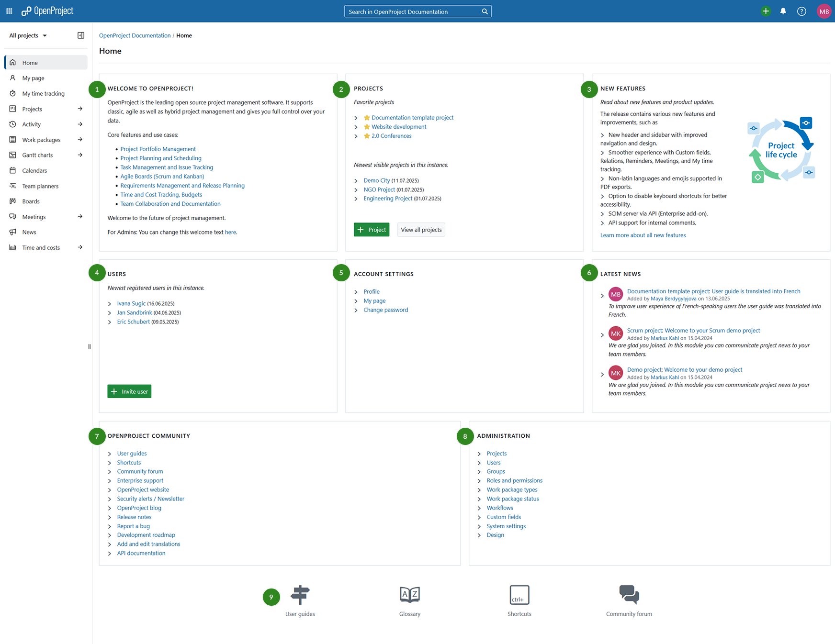Screen dimensions: 835x644
Task: Expand the Activity submenu arrow
Action: click(x=80, y=124)
